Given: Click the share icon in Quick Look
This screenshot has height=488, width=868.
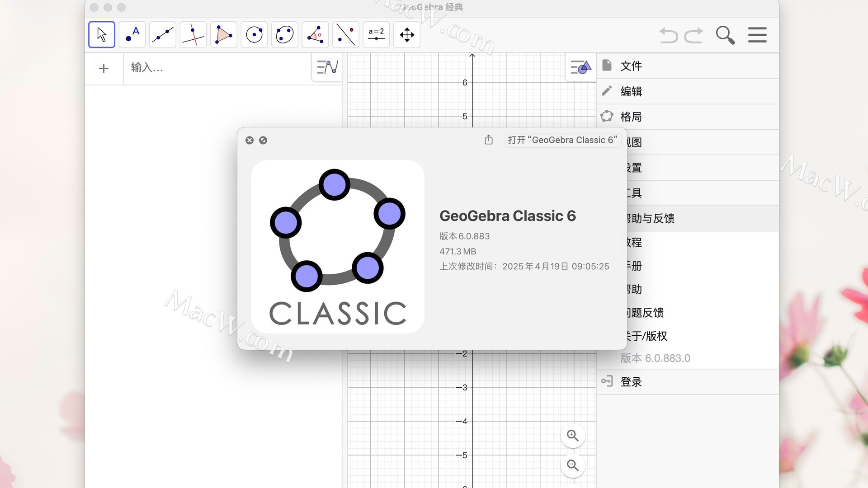Looking at the screenshot, I should pyautogui.click(x=489, y=140).
